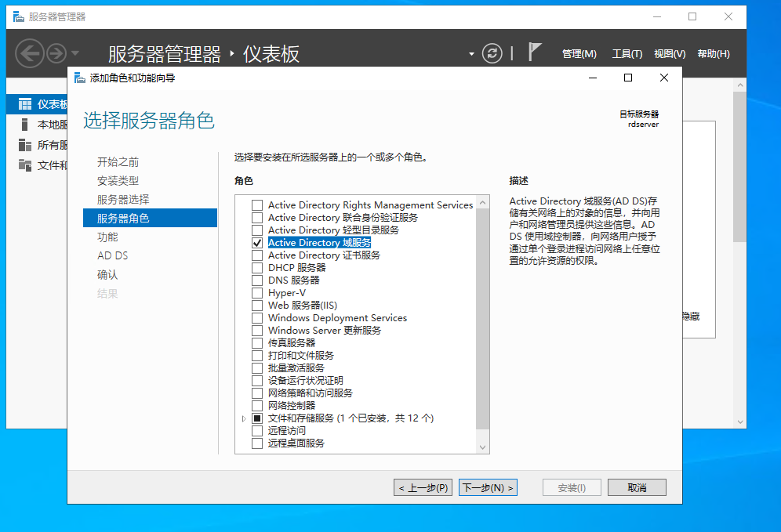Toggle 文件和存储服务 checkbox
Screen dimensions: 781x532
click(x=257, y=418)
